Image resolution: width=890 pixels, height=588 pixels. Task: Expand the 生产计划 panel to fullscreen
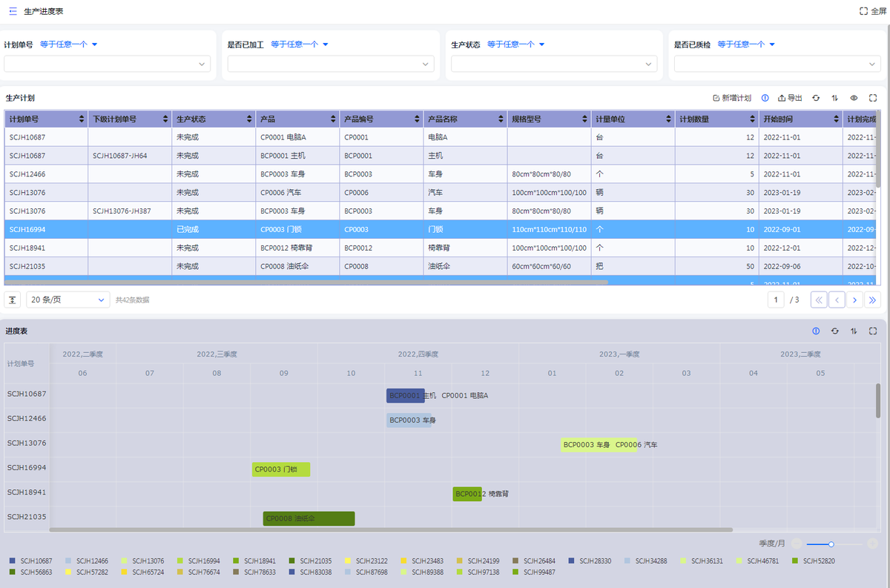tap(873, 98)
